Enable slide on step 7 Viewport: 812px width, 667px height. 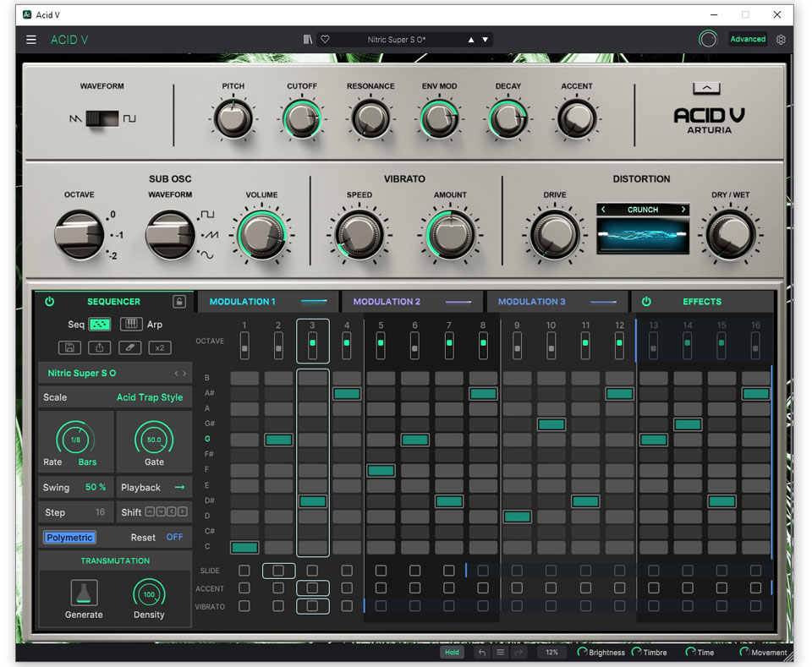click(x=449, y=571)
